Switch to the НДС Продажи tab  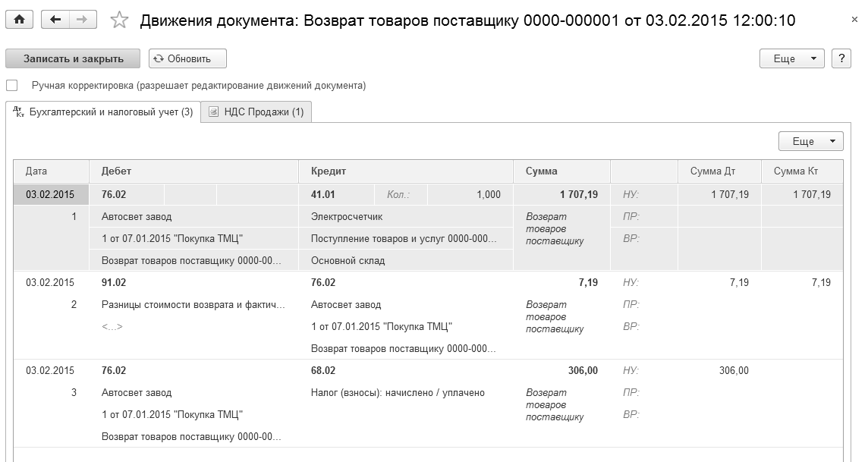coord(256,112)
